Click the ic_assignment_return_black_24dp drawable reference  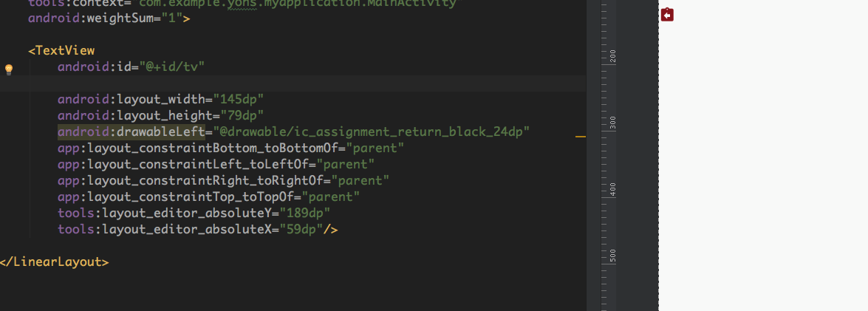tap(372, 131)
